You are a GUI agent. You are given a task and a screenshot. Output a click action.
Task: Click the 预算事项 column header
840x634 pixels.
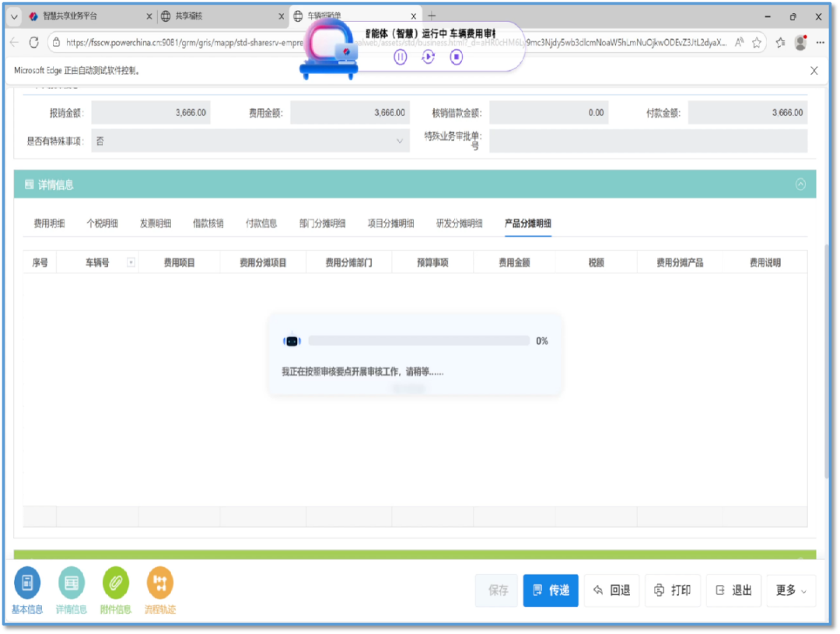[x=432, y=263]
